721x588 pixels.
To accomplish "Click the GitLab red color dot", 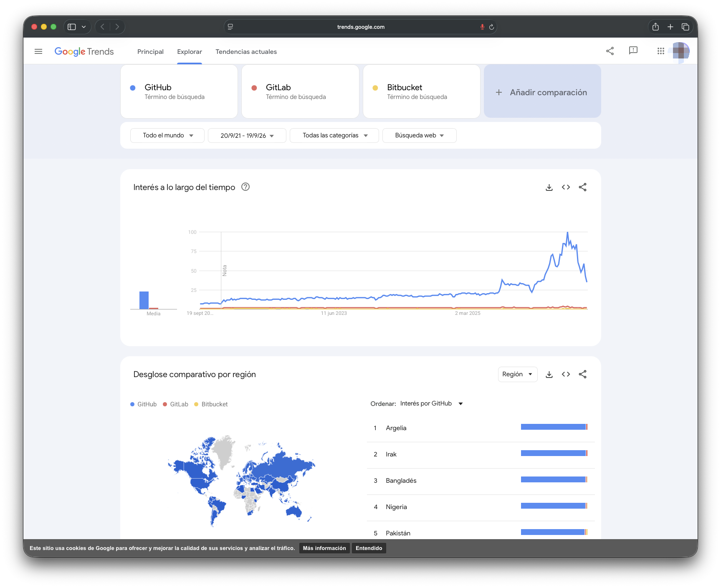I will tap(254, 88).
